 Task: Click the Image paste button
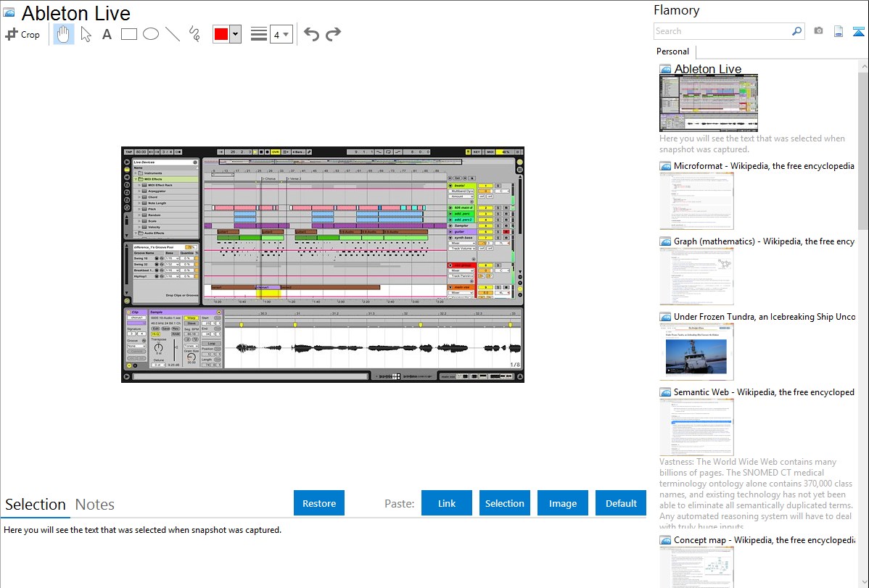pos(562,503)
